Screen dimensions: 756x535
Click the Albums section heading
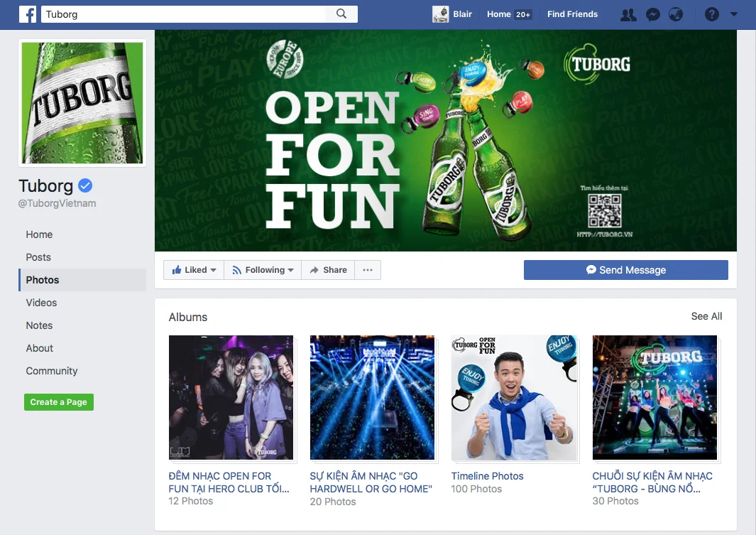click(188, 317)
